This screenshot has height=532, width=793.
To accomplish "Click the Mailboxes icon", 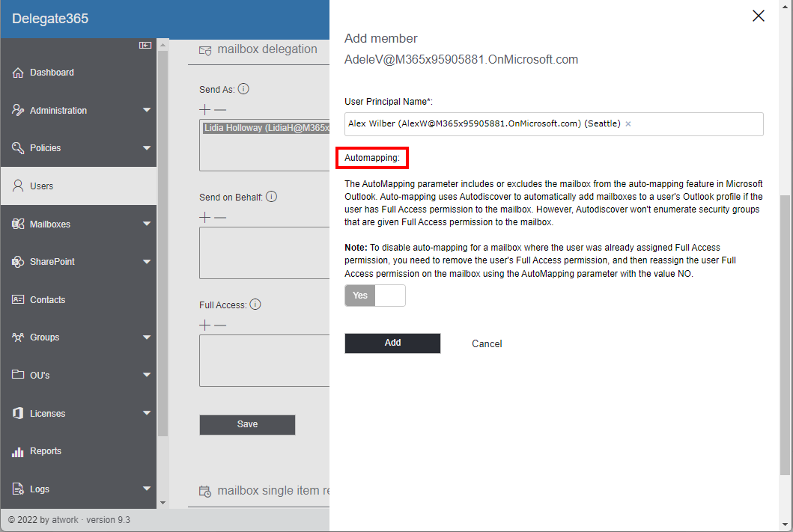I will coord(18,224).
